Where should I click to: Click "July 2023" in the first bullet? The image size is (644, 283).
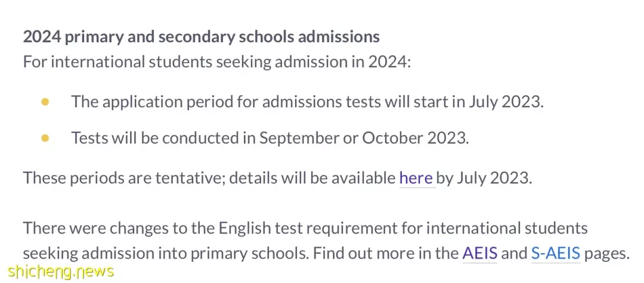[x=506, y=102]
